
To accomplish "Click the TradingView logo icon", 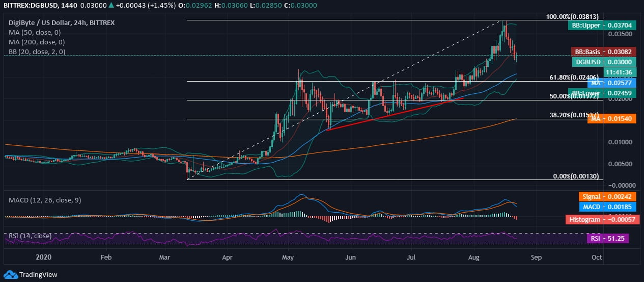I will [10, 275].
